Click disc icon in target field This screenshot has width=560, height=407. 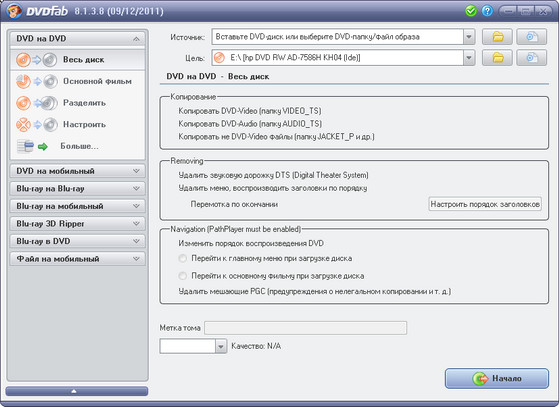(x=219, y=58)
